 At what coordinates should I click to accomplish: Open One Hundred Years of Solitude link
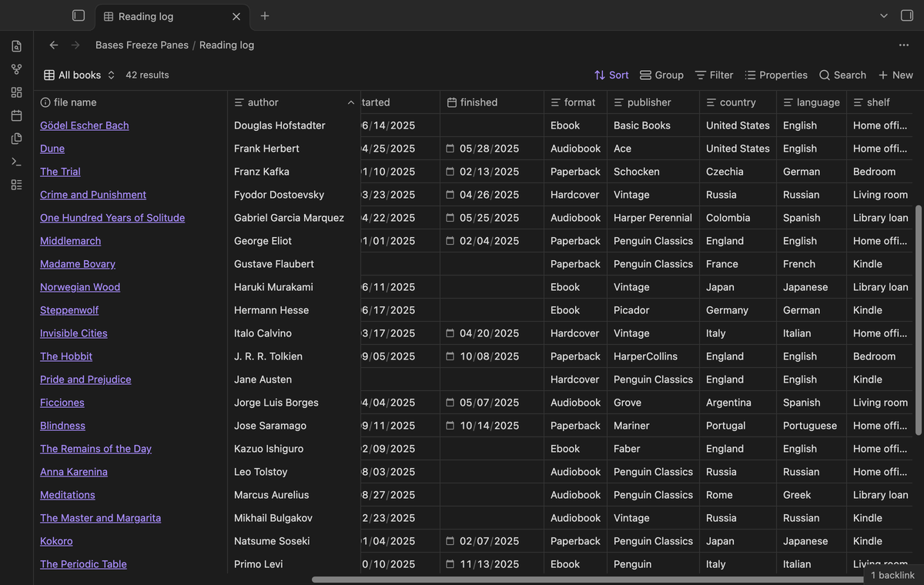(112, 218)
